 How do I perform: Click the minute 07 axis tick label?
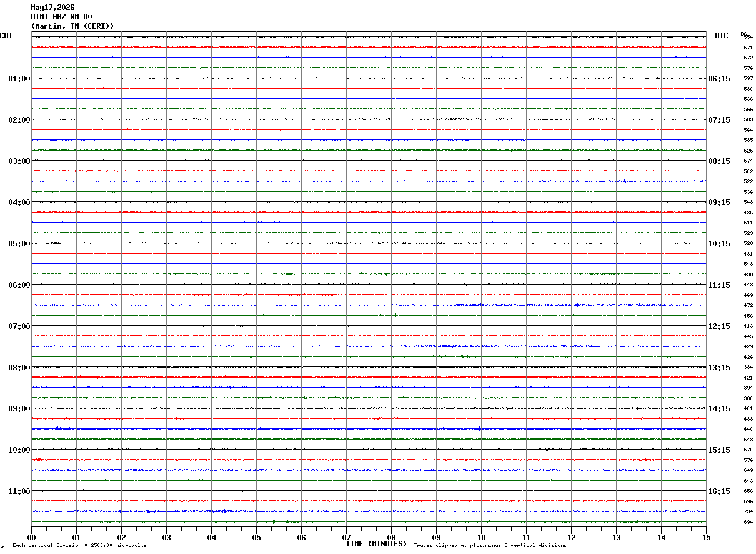(347, 537)
